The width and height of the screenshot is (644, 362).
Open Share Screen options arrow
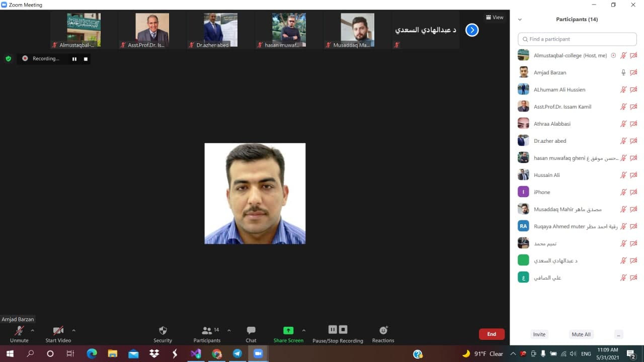(x=304, y=330)
